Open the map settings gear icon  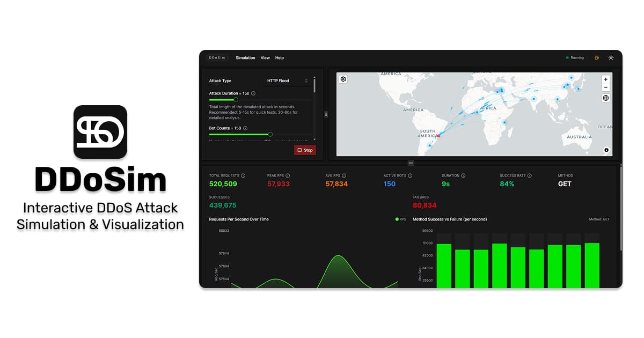point(343,79)
